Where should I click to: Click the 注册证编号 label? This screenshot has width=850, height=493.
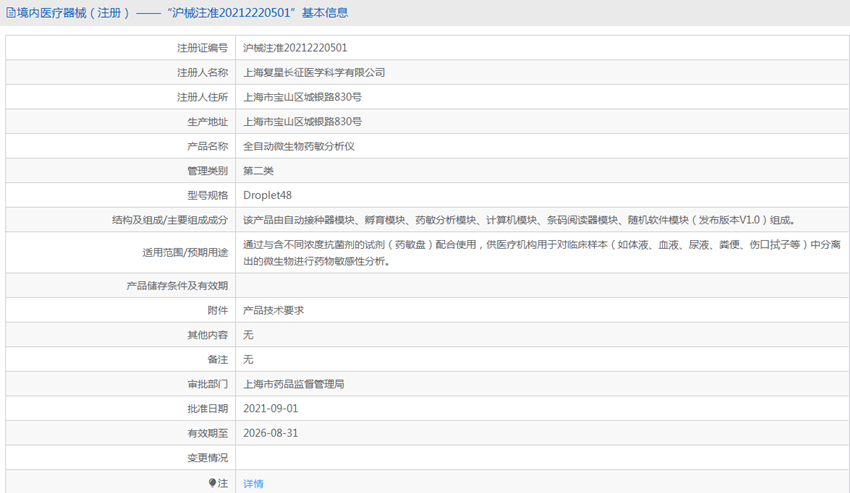tap(202, 48)
